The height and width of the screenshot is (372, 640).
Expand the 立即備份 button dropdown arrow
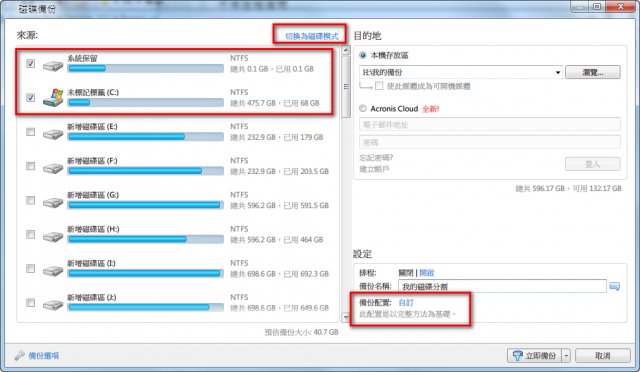566,356
